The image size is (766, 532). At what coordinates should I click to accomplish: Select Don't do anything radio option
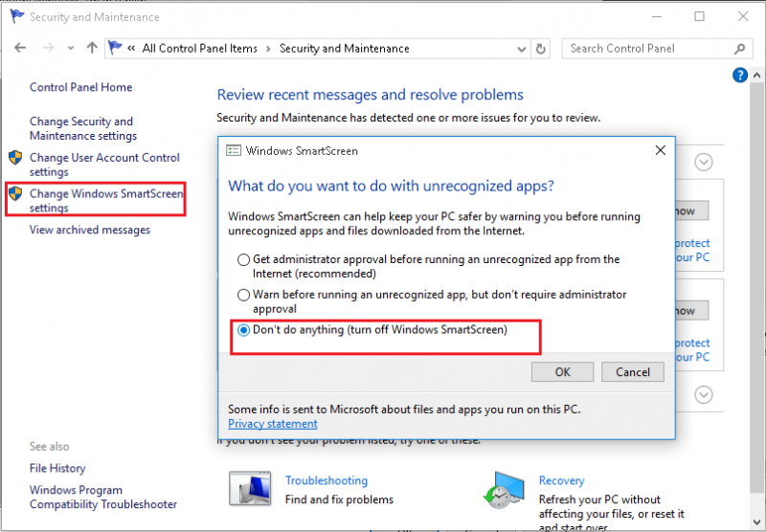[x=243, y=330]
